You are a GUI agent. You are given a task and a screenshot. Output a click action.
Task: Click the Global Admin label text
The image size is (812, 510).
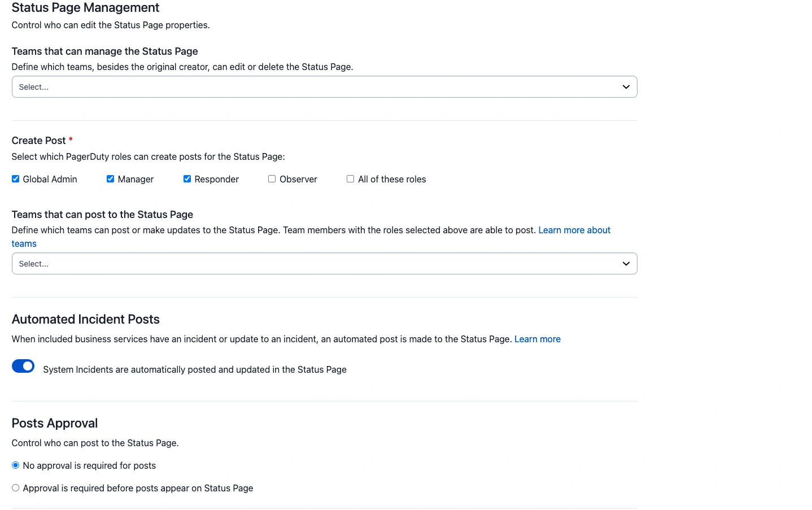click(x=50, y=180)
